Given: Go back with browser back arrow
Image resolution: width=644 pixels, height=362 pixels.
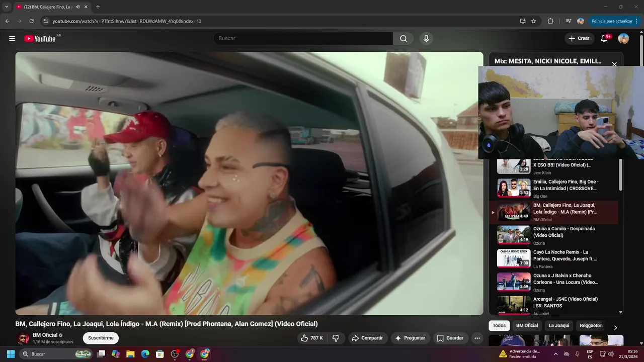Looking at the screenshot, I should pyautogui.click(x=7, y=21).
